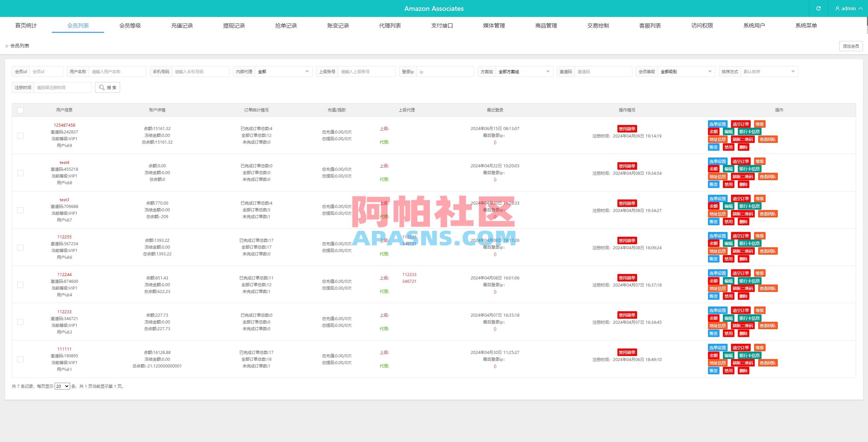
Task: Click the 注册时间 date input field
Action: pyautogui.click(x=63, y=87)
